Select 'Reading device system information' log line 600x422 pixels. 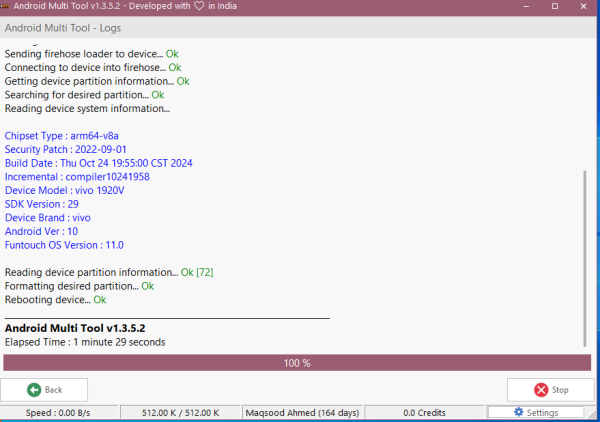click(x=87, y=109)
